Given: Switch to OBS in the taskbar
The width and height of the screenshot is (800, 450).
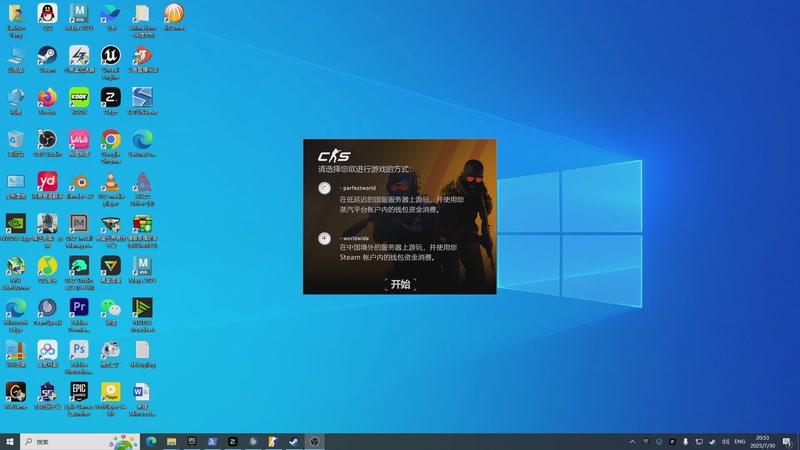Looking at the screenshot, I should click(314, 442).
